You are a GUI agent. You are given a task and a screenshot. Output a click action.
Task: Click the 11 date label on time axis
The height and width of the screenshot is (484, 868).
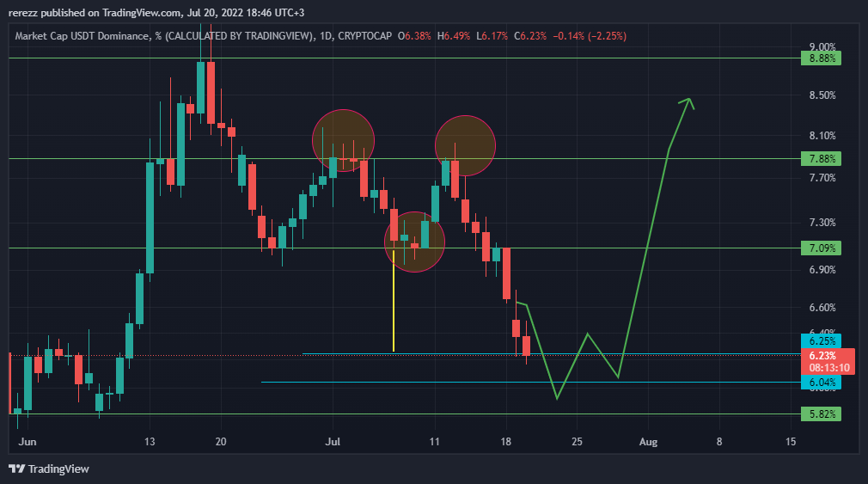point(435,441)
